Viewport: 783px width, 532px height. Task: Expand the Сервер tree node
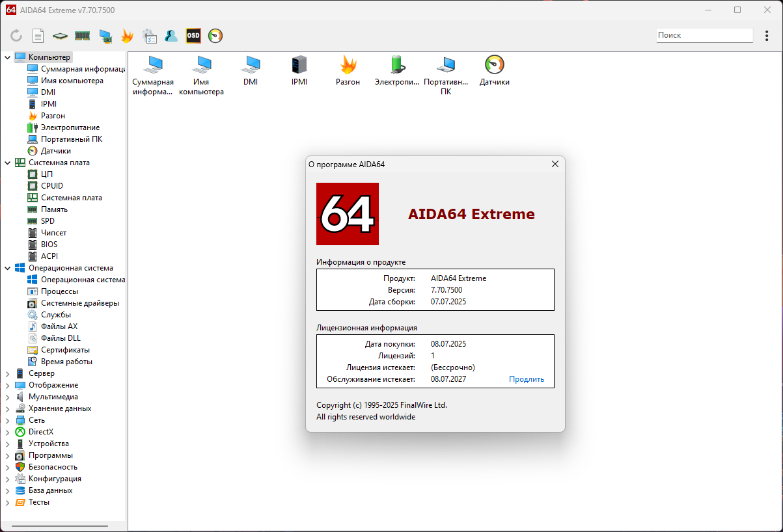tap(8, 373)
